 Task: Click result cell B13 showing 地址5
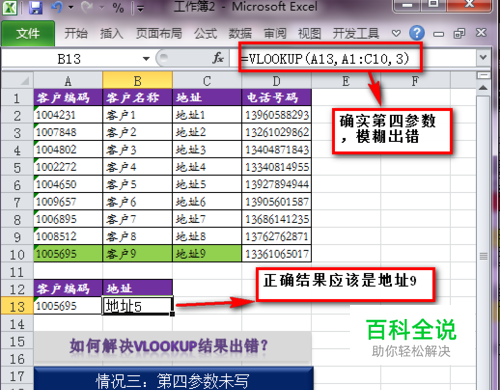click(137, 306)
